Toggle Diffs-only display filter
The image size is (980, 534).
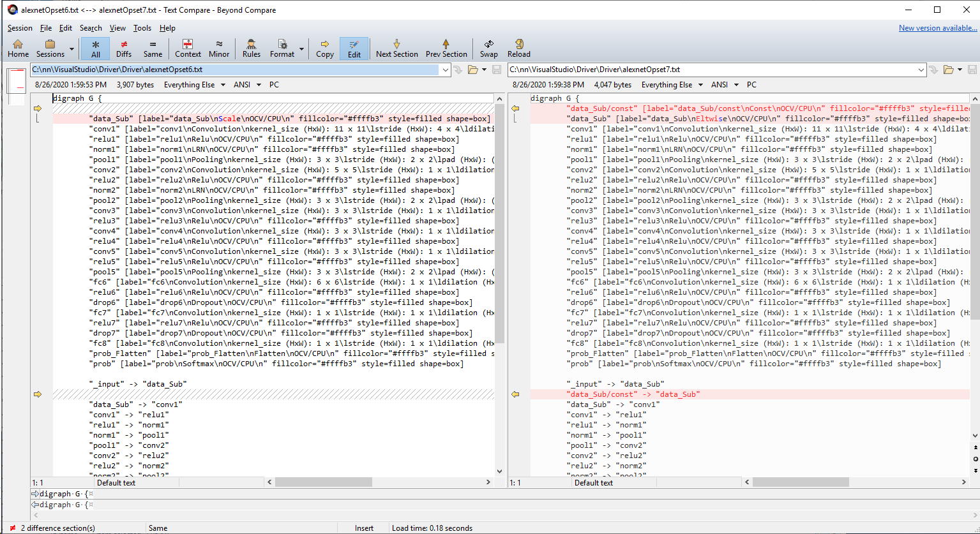123,48
